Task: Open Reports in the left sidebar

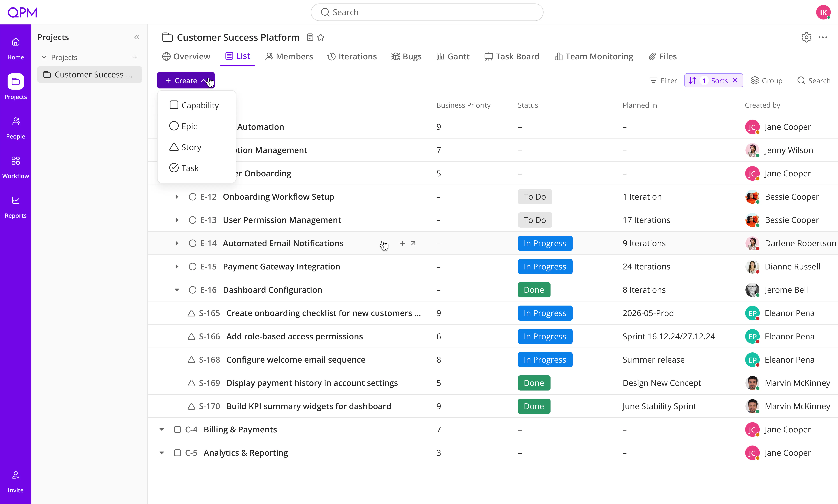Action: click(x=16, y=207)
